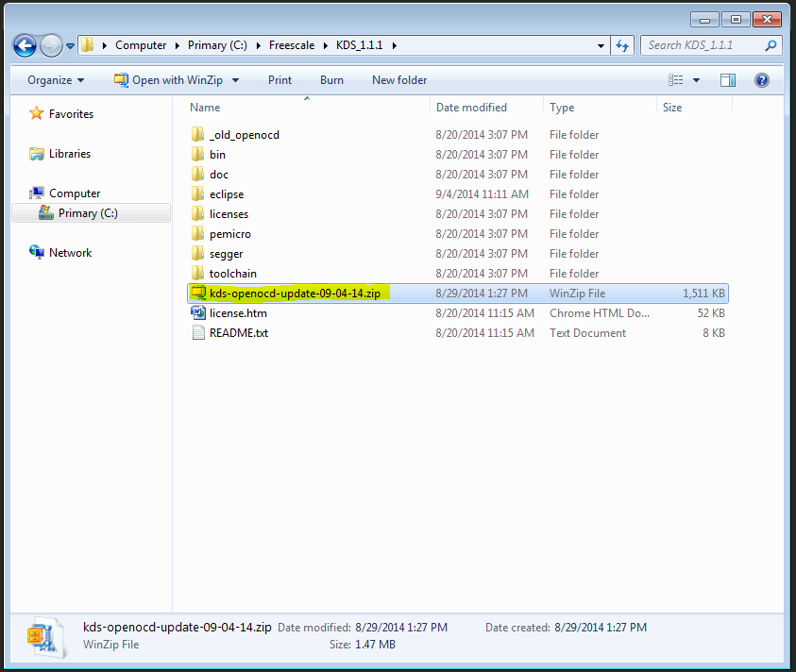Click the large WinZip thumbnail in details pane

tap(45, 636)
